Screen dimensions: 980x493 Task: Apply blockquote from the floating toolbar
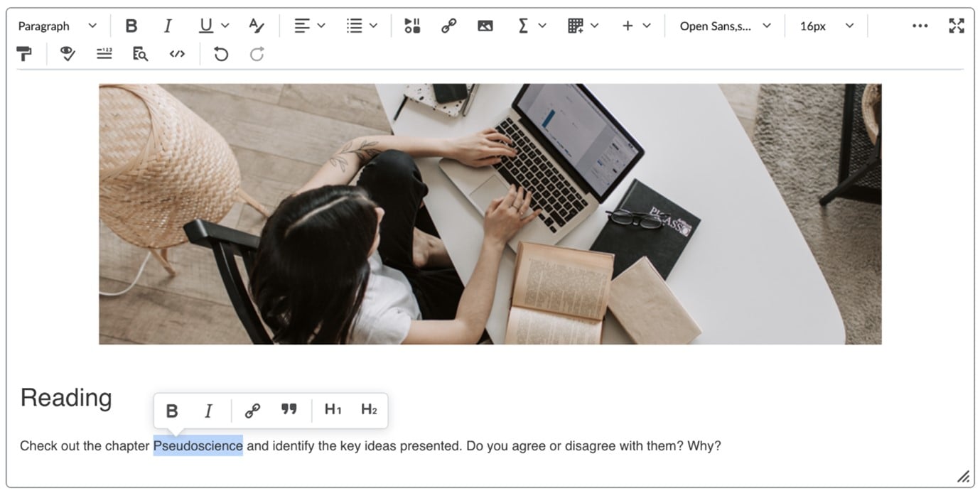coord(289,411)
